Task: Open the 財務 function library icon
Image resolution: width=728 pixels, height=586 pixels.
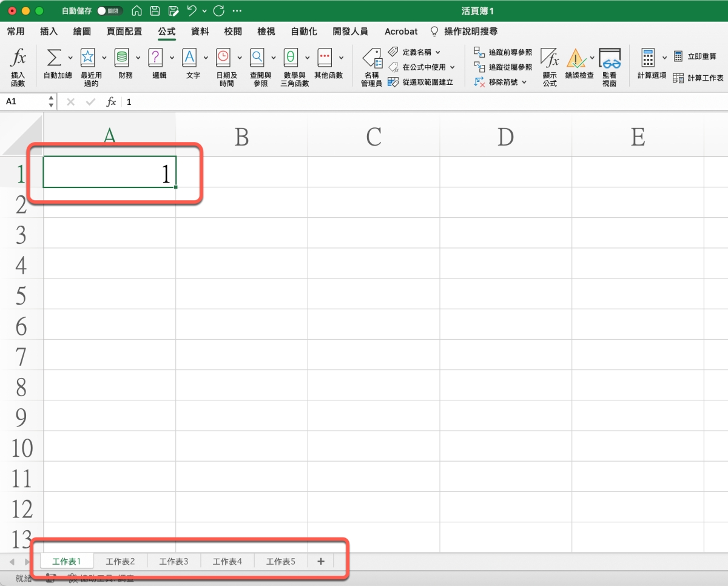Action: pyautogui.click(x=122, y=57)
